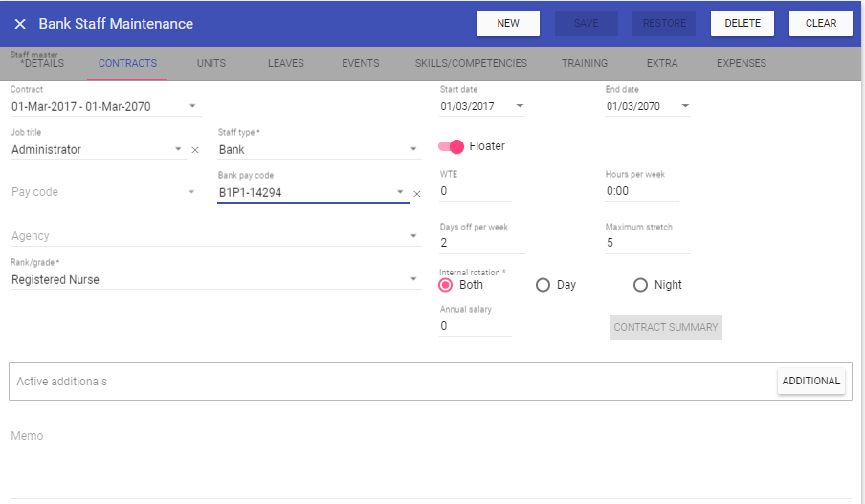Close Bank Staff Maintenance with X icon
Image resolution: width=865 pixels, height=504 pixels.
coord(20,24)
